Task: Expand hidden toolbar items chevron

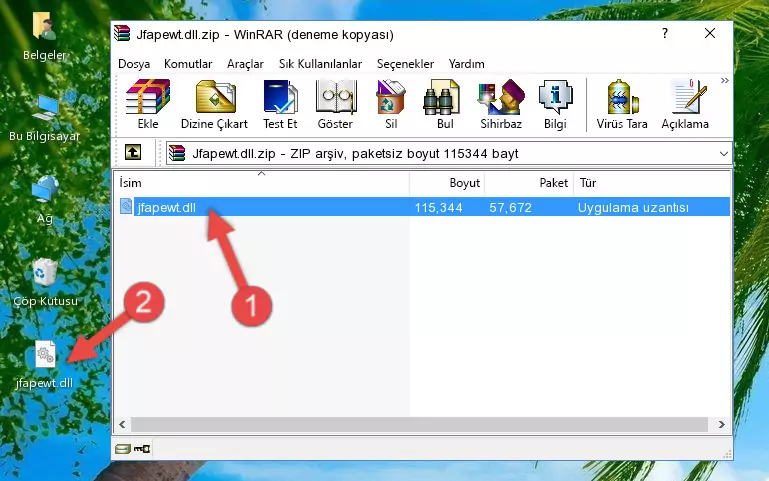Action: (724, 81)
